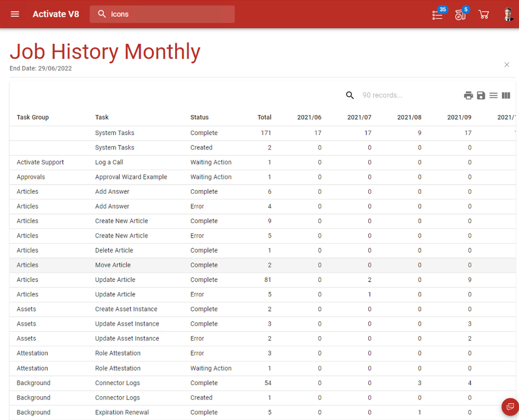Print the job history table
Image resolution: width=519 pixels, height=420 pixels.
click(x=468, y=96)
